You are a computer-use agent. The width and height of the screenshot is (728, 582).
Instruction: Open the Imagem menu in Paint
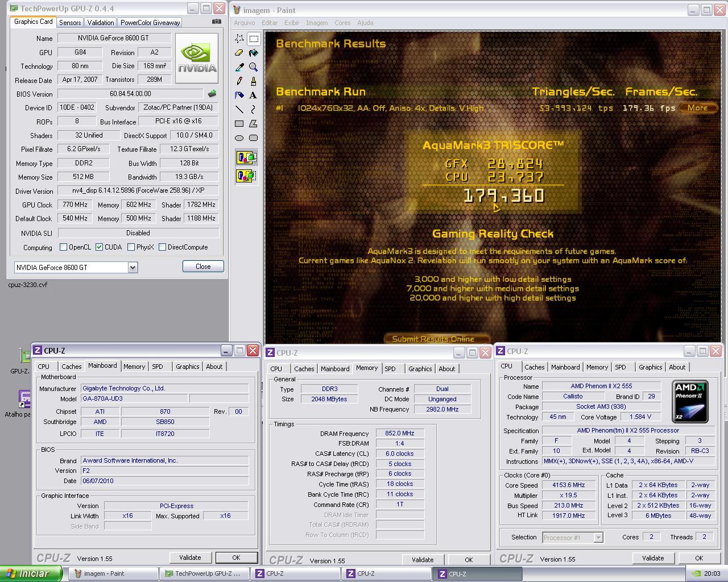(x=317, y=23)
